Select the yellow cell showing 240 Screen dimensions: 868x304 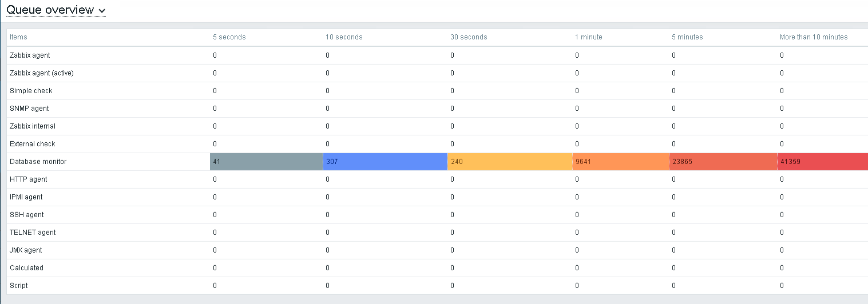[x=509, y=162]
